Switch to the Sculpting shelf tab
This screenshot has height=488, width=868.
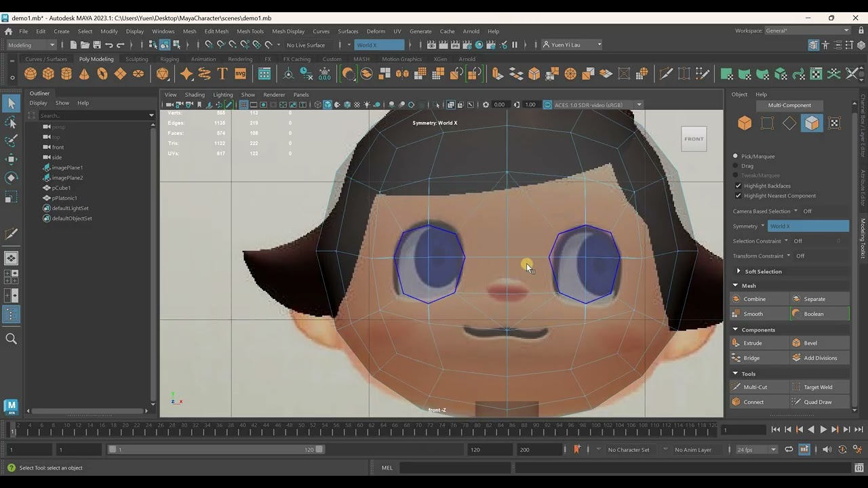[x=136, y=59]
